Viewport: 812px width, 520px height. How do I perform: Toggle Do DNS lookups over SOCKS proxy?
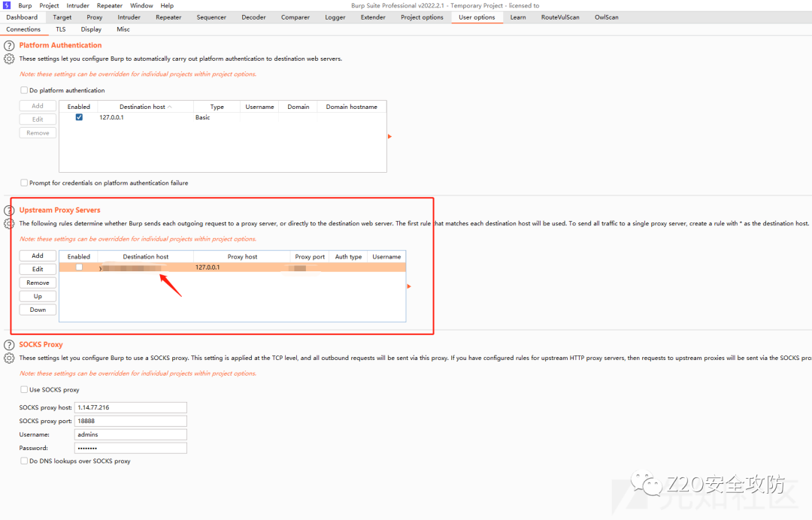click(24, 461)
